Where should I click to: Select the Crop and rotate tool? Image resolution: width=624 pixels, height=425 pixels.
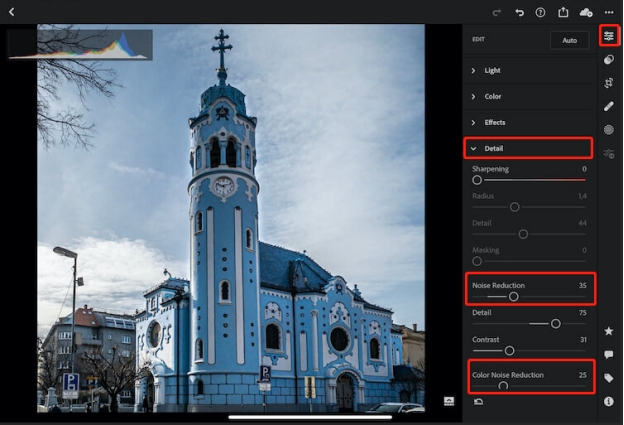tap(609, 83)
